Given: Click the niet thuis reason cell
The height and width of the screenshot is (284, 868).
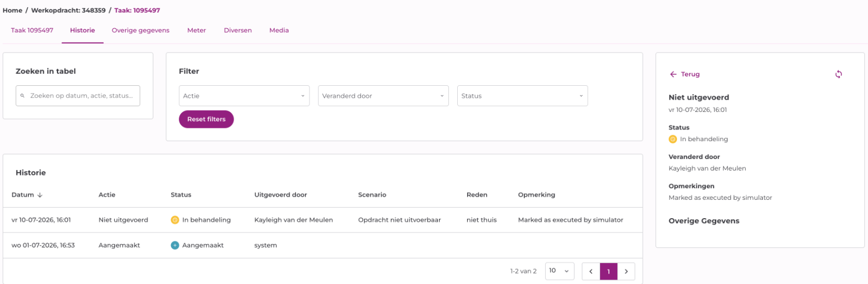Looking at the screenshot, I should 482,220.
